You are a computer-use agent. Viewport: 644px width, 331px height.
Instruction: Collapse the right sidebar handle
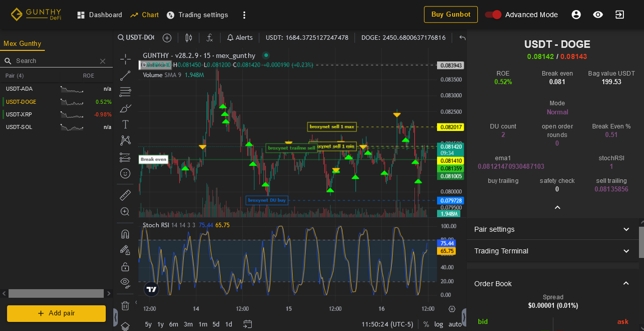[464, 317]
